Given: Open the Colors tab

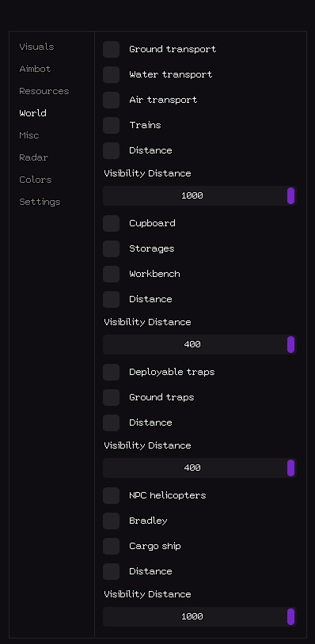Looking at the screenshot, I should [x=36, y=180].
